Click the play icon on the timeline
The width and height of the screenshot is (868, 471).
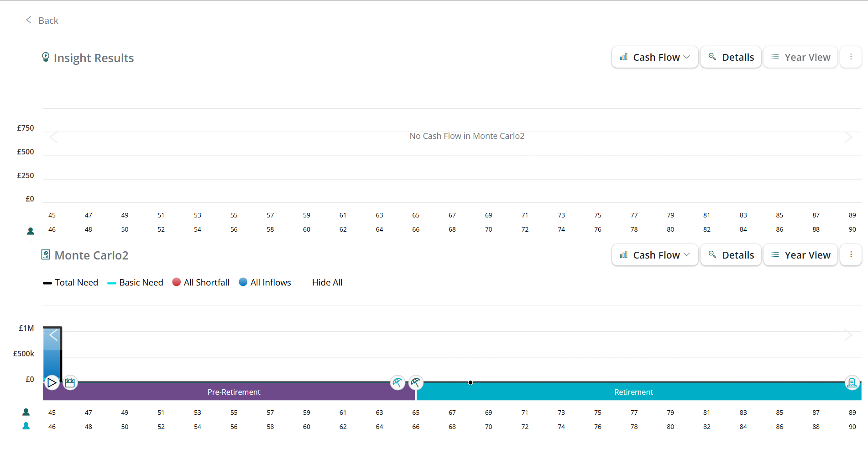point(52,382)
